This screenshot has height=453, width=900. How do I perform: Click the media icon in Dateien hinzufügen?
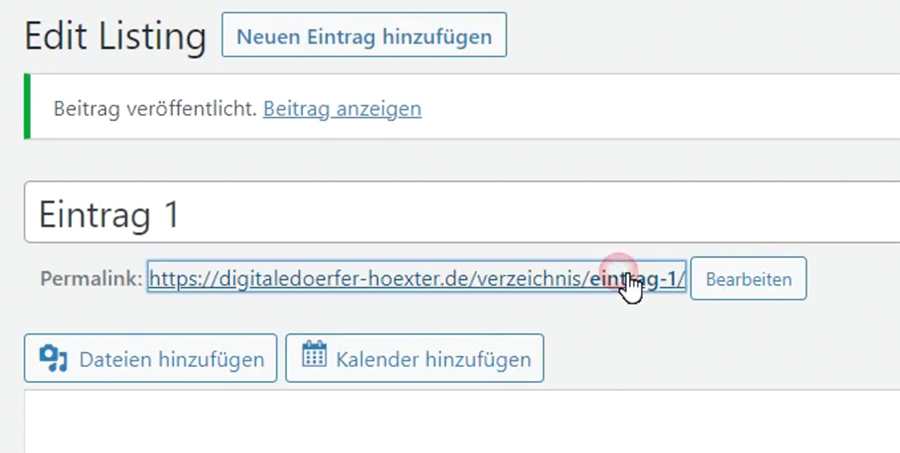click(x=53, y=358)
